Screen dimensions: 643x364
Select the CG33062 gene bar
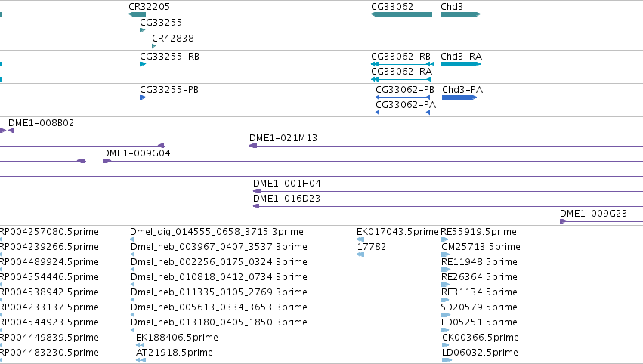(401, 14)
